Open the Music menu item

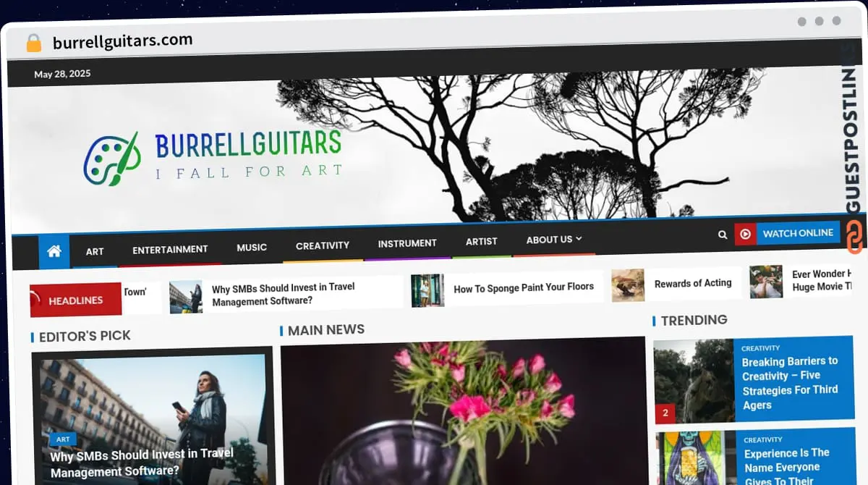[252, 248]
